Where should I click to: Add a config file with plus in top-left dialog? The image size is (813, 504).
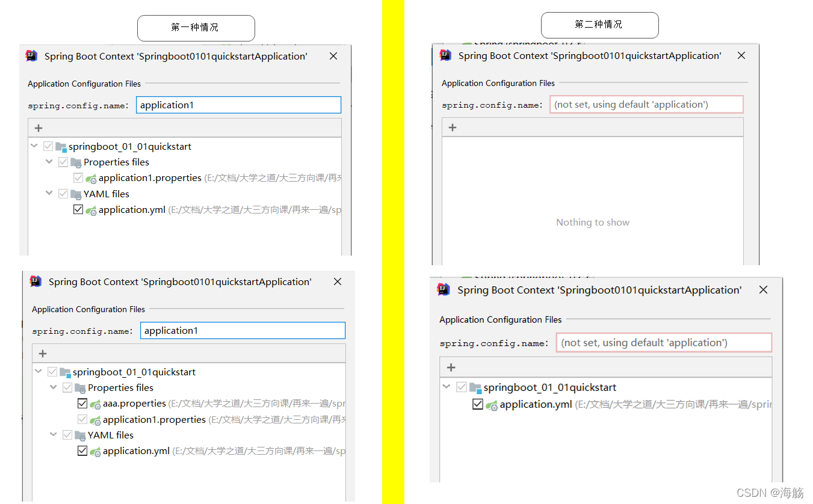pos(39,128)
